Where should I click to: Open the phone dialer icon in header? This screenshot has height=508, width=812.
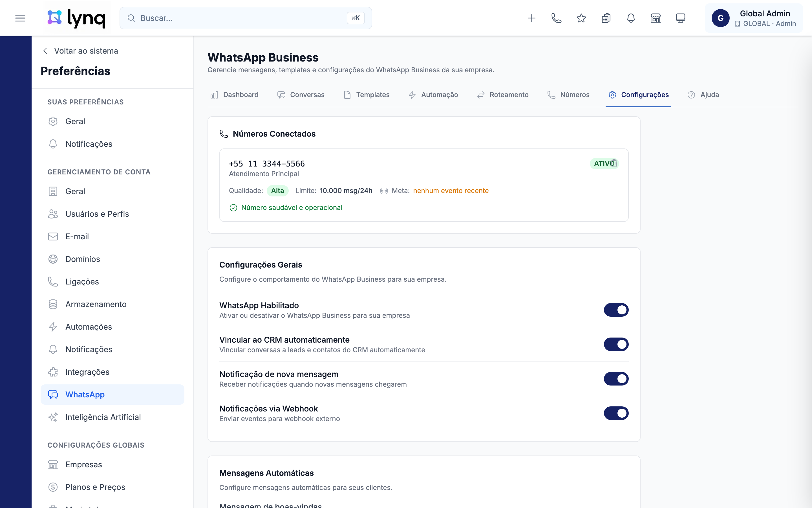point(556,18)
